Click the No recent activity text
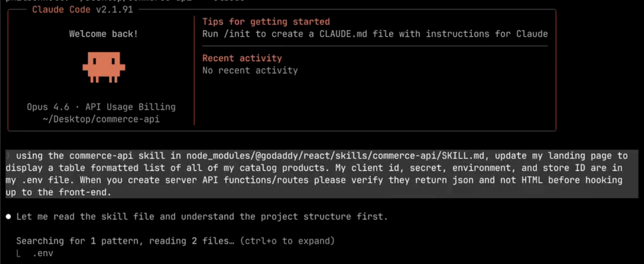This screenshot has width=644, height=264. [x=250, y=70]
